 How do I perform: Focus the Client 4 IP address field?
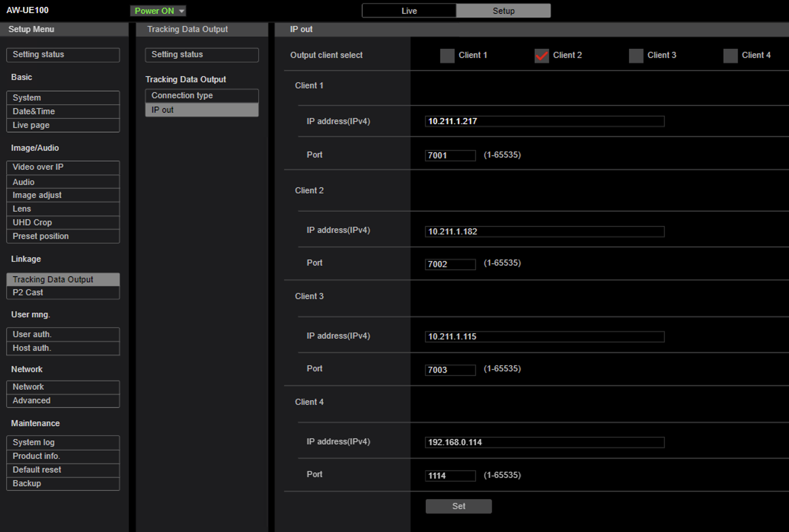[544, 442]
